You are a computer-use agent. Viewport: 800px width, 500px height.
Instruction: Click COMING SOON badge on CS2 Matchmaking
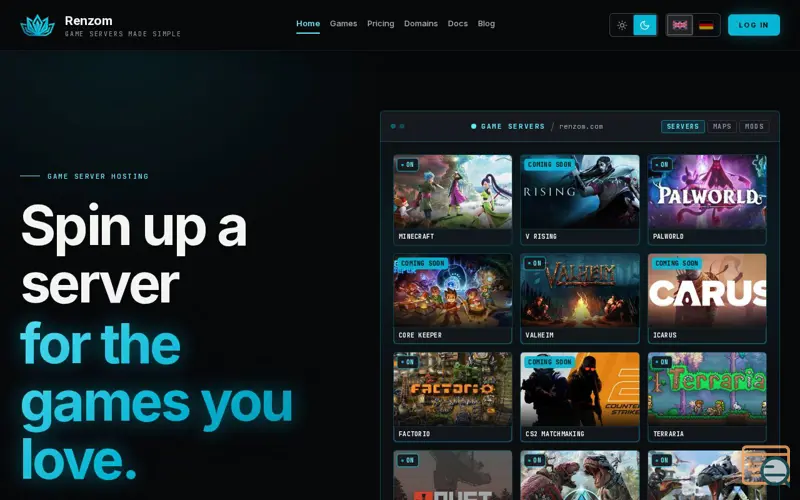point(549,362)
